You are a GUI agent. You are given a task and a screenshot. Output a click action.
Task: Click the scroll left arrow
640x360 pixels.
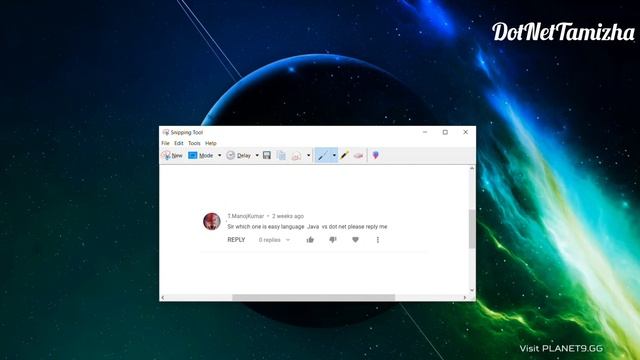pos(163,298)
